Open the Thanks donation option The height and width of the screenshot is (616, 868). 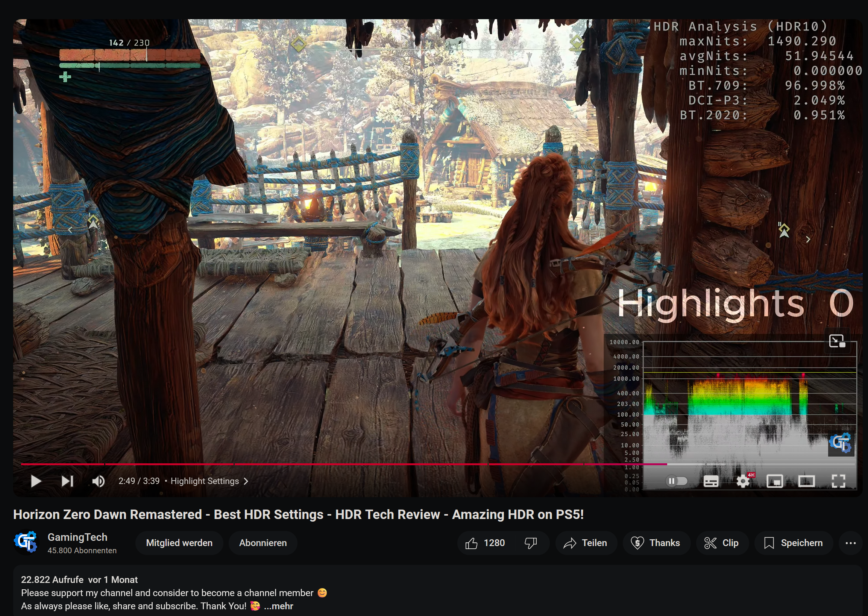point(656,543)
